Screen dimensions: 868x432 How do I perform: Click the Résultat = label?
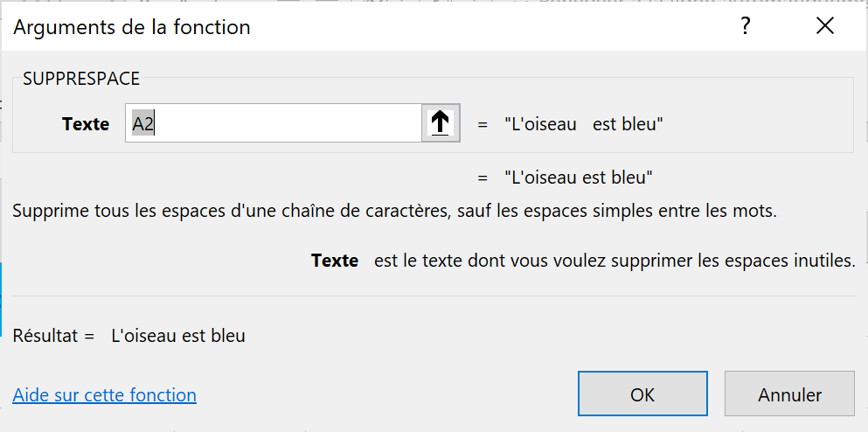(x=53, y=335)
